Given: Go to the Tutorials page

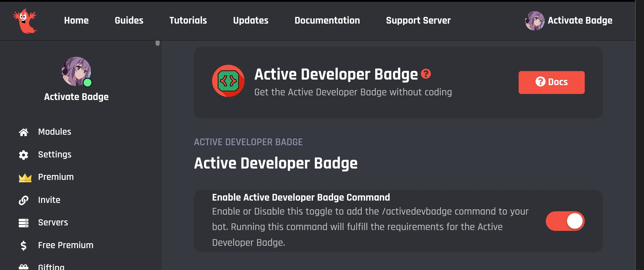Looking at the screenshot, I should (x=188, y=20).
